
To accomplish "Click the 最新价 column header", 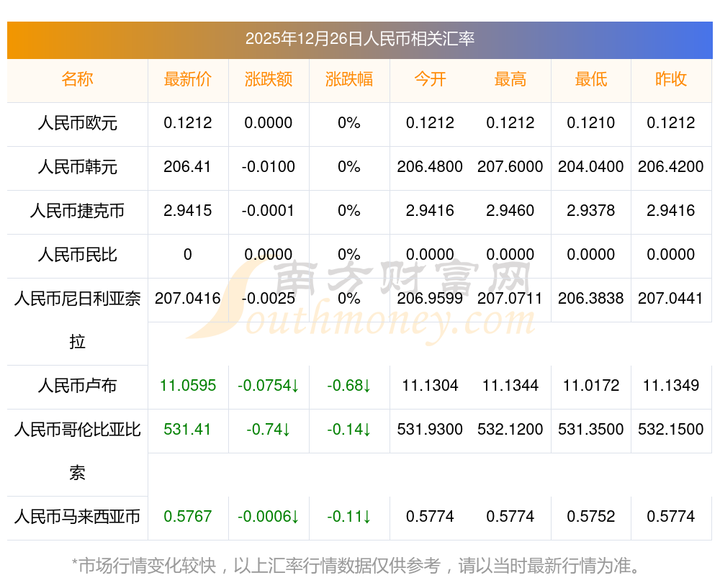I will pos(188,79).
